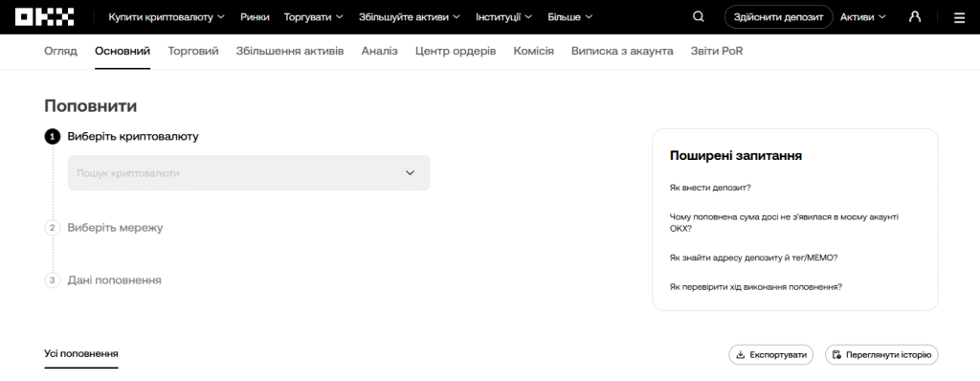Image resolution: width=980 pixels, height=381 pixels.
Task: Select the Основний tab
Action: click(122, 52)
